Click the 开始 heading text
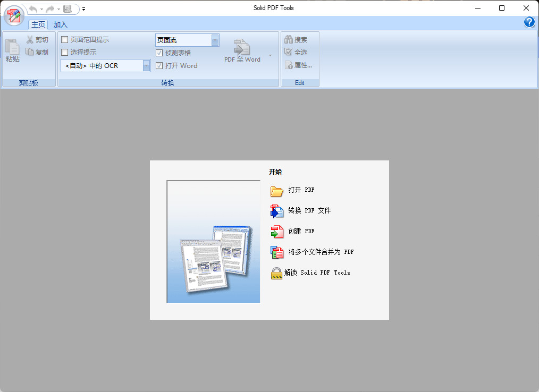539x392 pixels. 275,172
